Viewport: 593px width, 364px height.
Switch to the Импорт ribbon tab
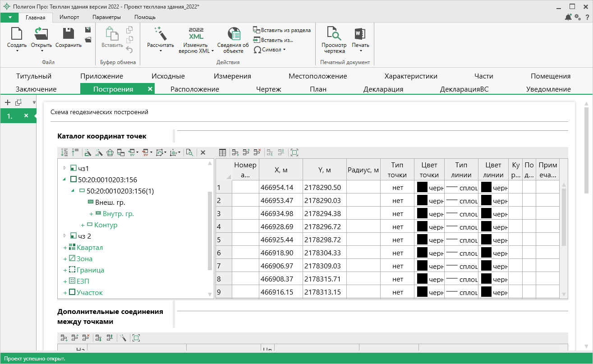(69, 17)
